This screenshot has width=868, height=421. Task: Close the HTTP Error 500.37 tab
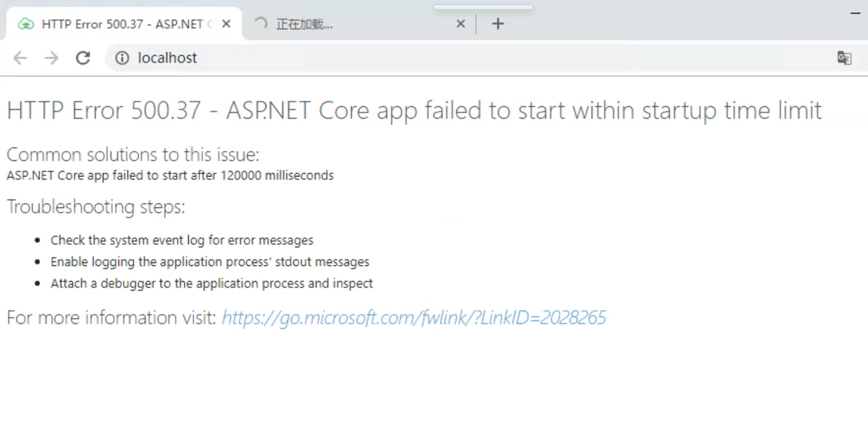click(x=226, y=24)
